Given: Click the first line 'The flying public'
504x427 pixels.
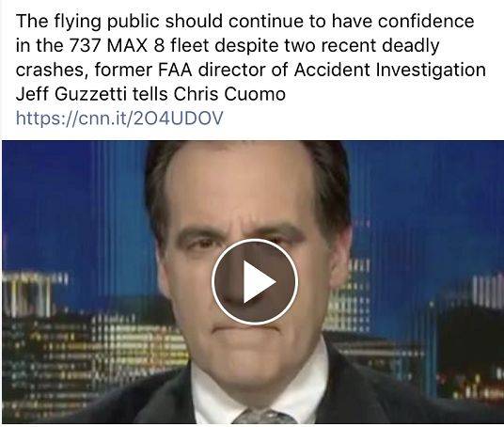Looking at the screenshot, I should tap(87, 22).
